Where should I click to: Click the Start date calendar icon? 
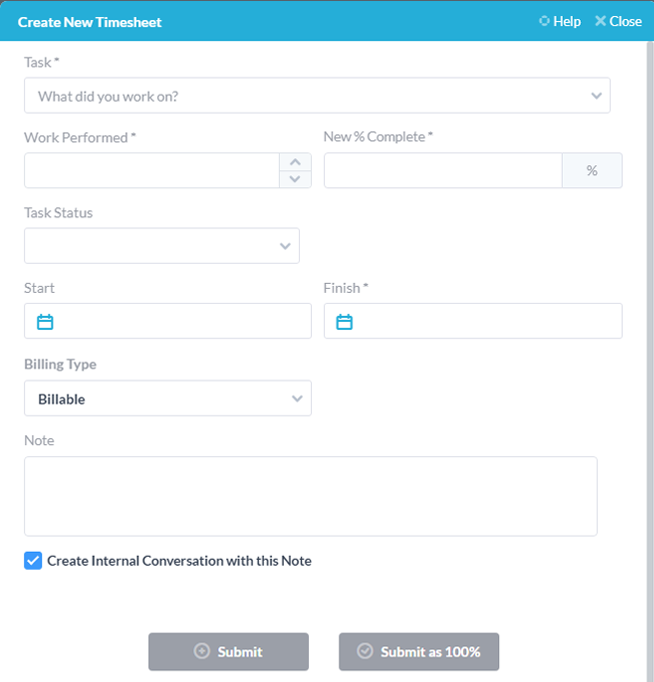(45, 322)
